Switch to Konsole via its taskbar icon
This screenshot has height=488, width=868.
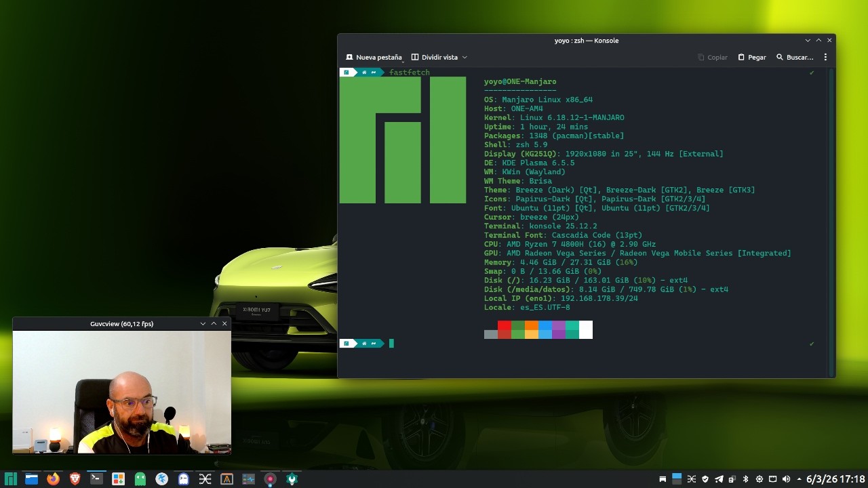tap(96, 479)
